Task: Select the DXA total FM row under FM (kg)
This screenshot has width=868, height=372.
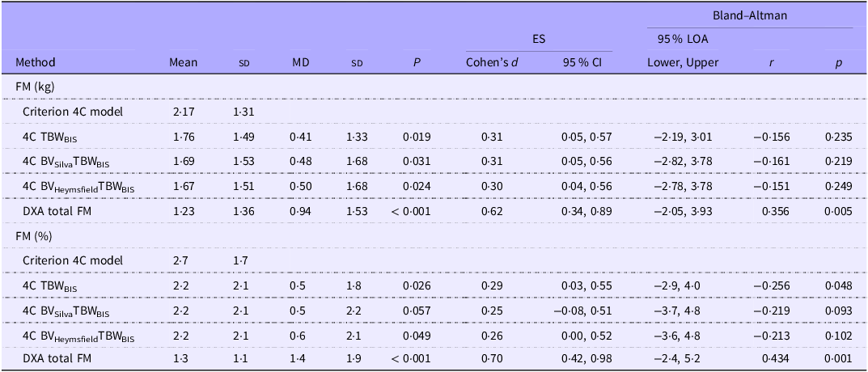Action: [434, 210]
